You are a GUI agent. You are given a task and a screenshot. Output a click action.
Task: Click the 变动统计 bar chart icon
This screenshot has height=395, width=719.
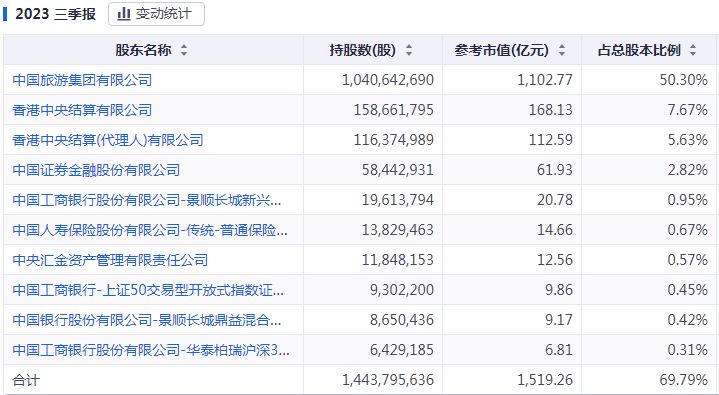pyautogui.click(x=124, y=14)
